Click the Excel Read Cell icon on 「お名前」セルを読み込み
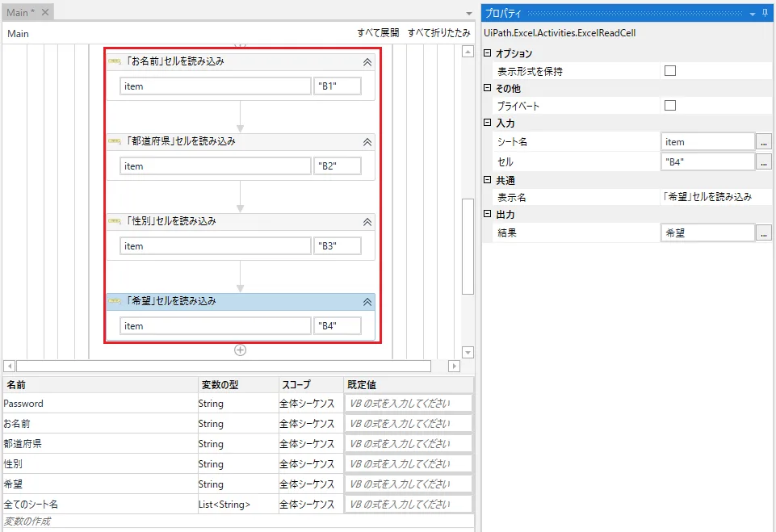 click(113, 61)
